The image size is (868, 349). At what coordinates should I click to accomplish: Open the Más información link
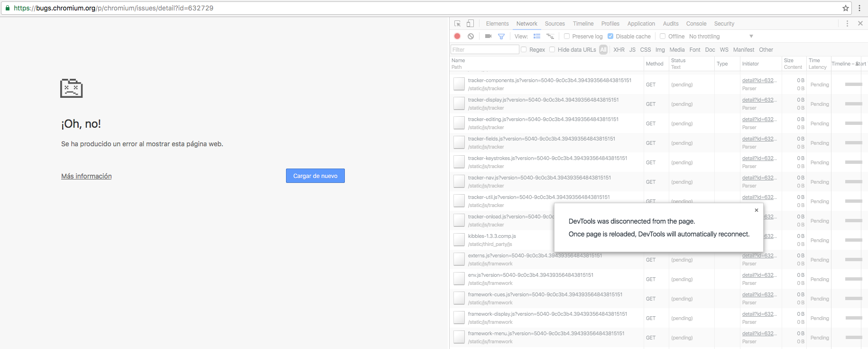[x=86, y=176]
